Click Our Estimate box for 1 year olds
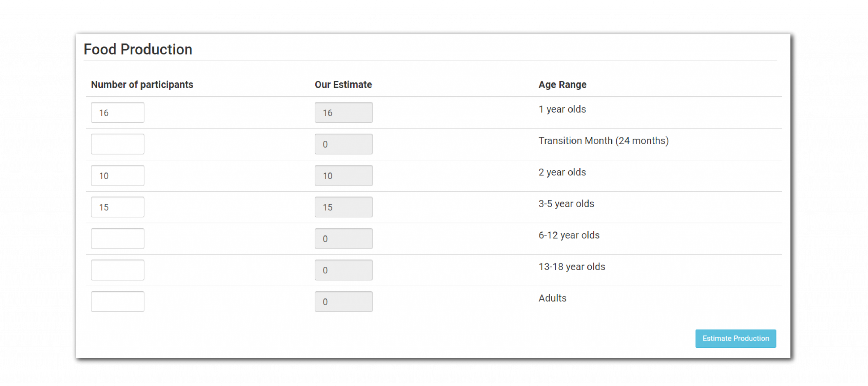The height and width of the screenshot is (386, 868). point(343,113)
